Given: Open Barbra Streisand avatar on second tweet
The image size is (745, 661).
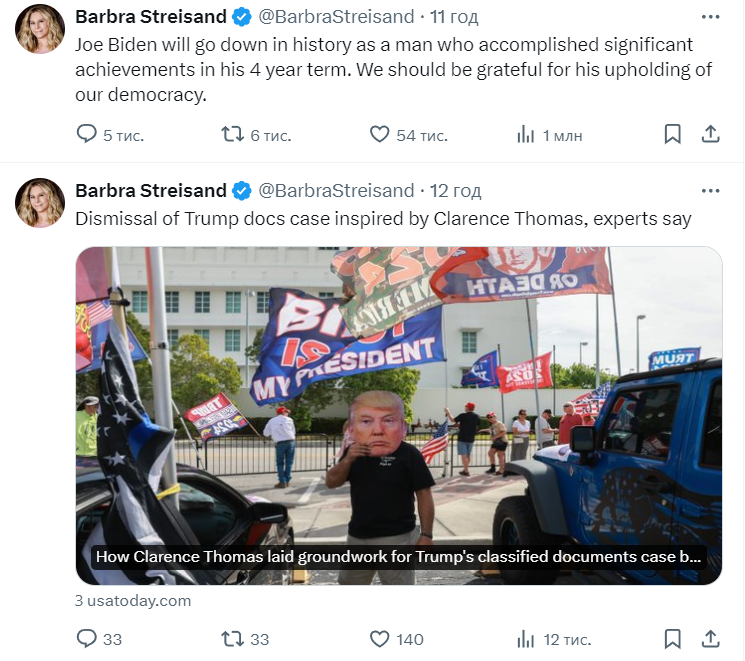Looking at the screenshot, I should [40, 203].
